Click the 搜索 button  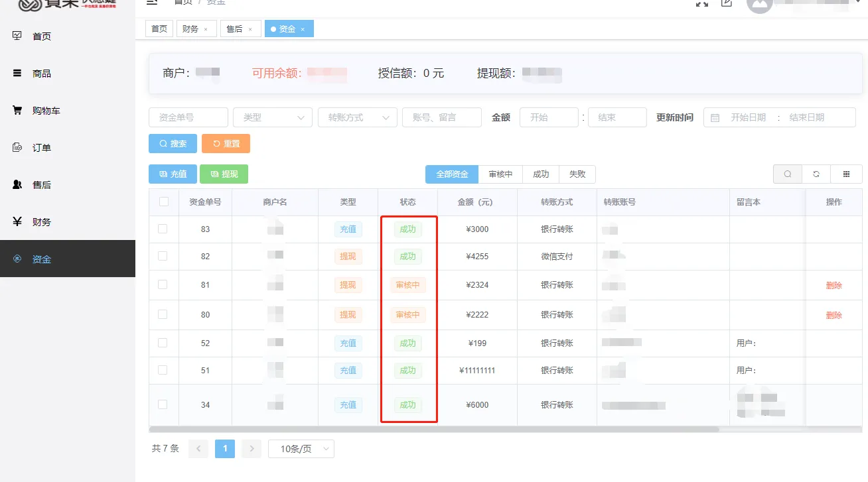click(x=173, y=143)
